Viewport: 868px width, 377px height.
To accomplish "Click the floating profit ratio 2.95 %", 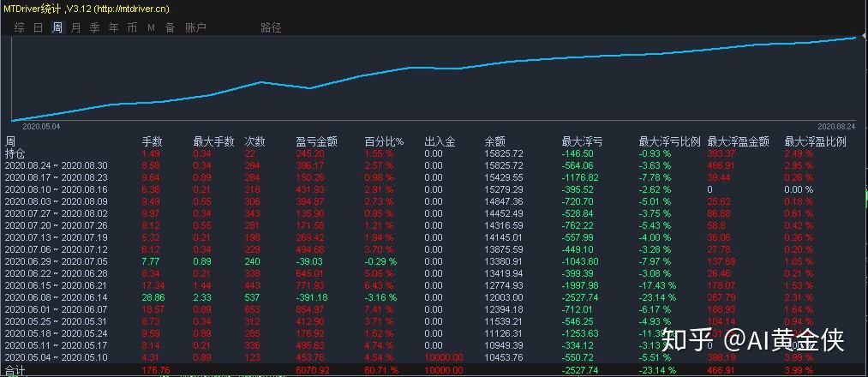I will click(799, 165).
